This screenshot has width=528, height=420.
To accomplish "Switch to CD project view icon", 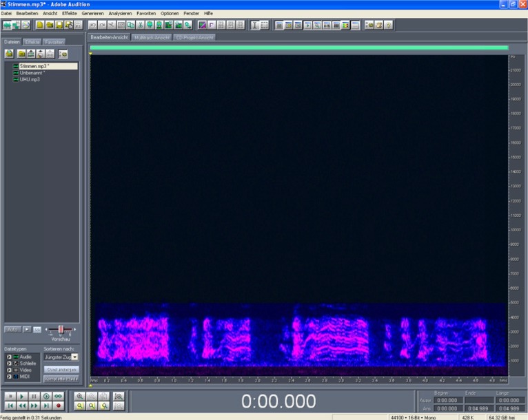I will click(x=26, y=25).
